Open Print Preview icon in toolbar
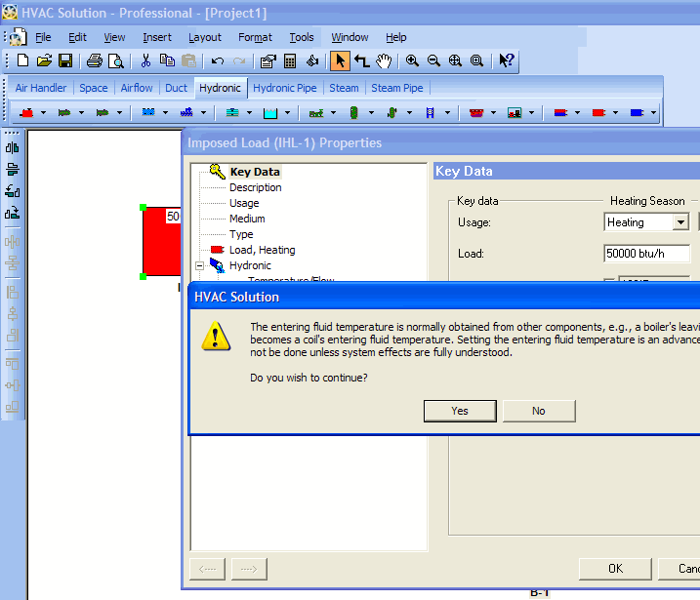Image resolution: width=700 pixels, height=600 pixels. (x=115, y=60)
